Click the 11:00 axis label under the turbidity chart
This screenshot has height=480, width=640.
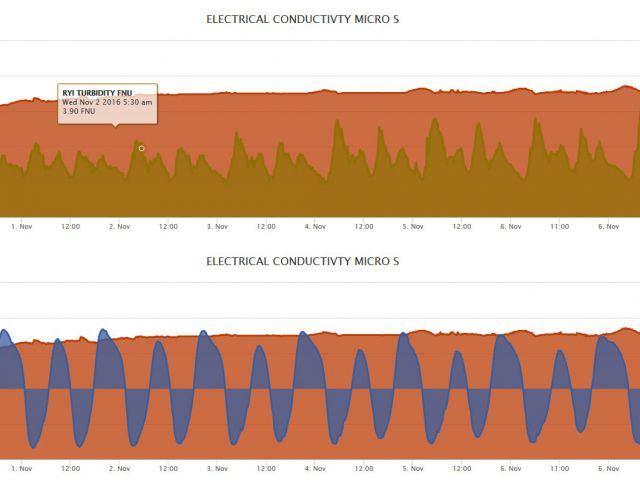click(560, 226)
